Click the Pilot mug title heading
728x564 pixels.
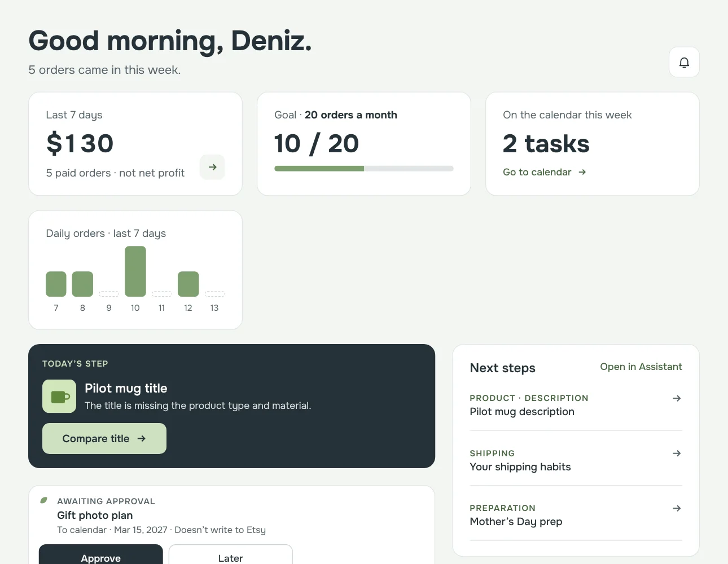click(126, 388)
